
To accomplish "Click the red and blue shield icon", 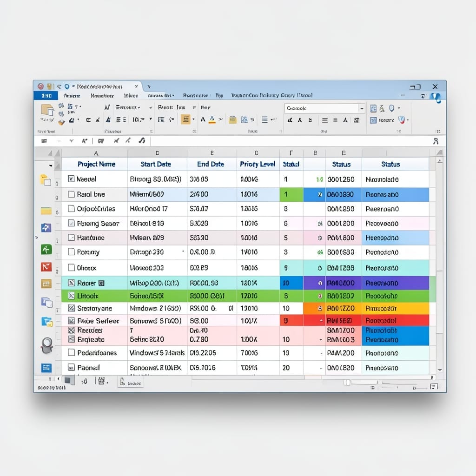I will (402, 120).
